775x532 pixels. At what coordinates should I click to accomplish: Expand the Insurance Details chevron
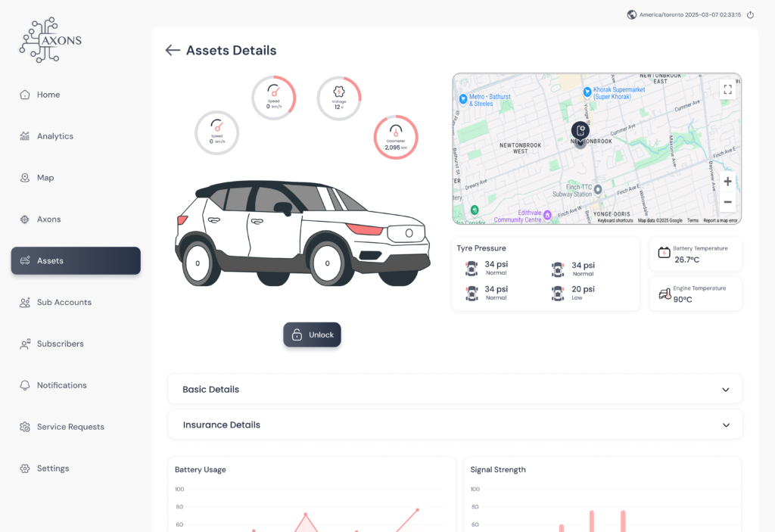pyautogui.click(x=726, y=425)
